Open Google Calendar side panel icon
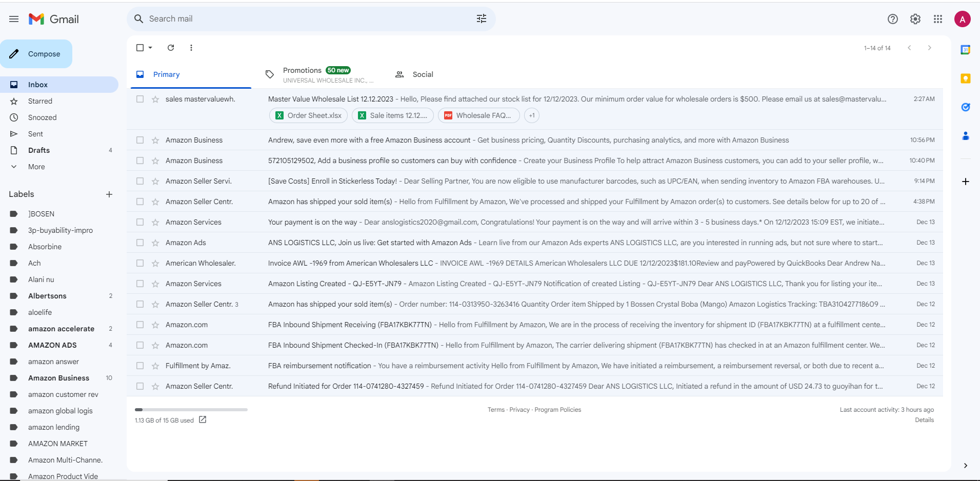Screen dimensions: 980x481 (x=966, y=50)
